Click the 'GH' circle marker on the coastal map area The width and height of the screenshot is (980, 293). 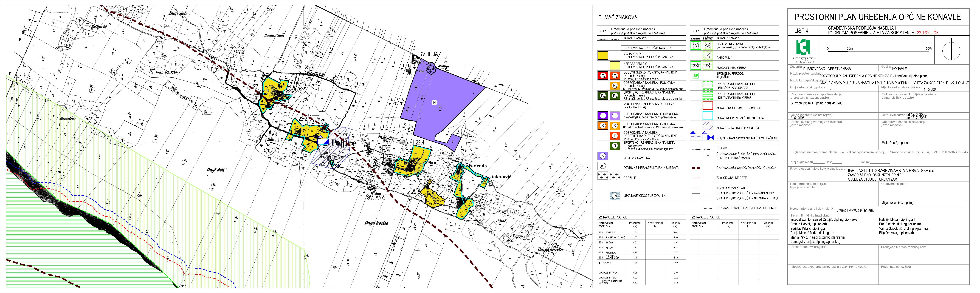click(140, 195)
